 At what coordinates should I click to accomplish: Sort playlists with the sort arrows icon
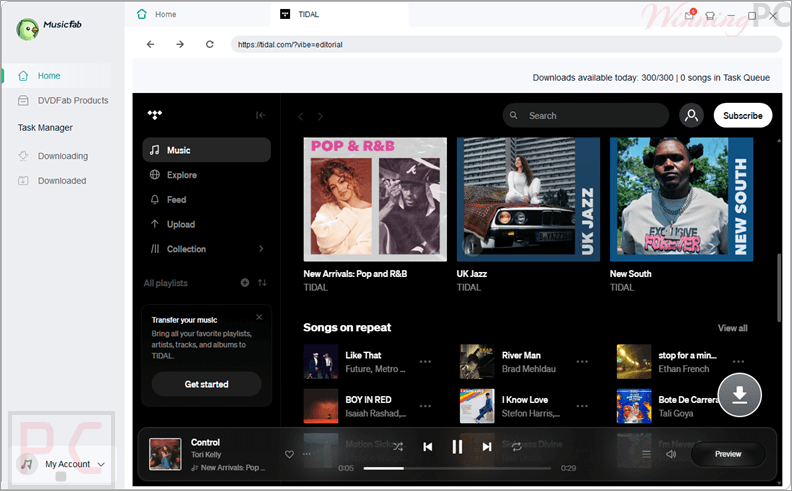click(262, 282)
